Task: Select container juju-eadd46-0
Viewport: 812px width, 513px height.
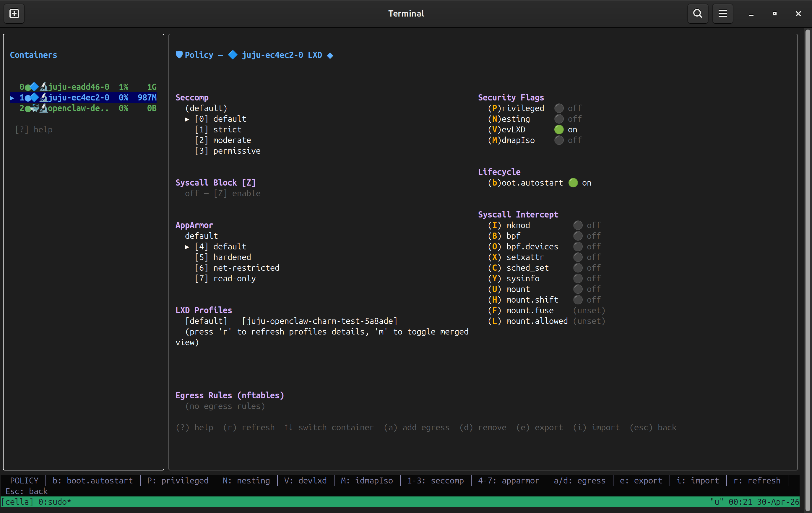Action: click(83, 87)
